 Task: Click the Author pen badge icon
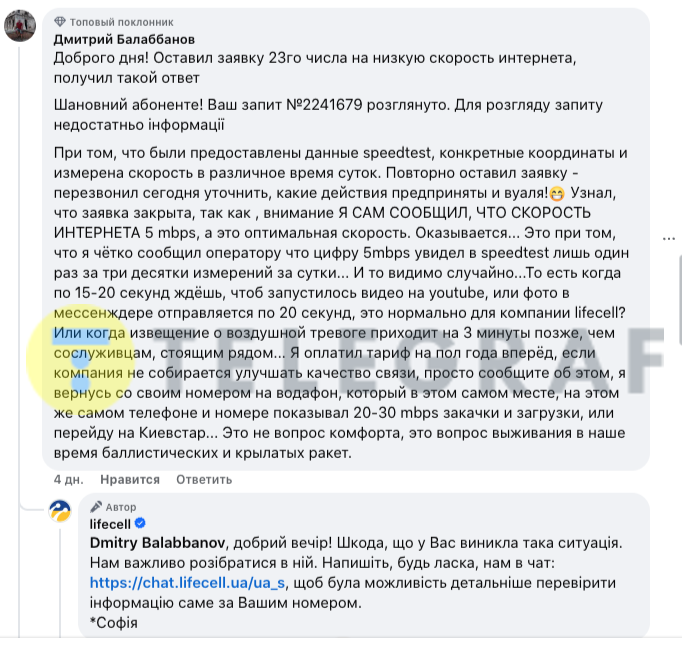coord(96,507)
